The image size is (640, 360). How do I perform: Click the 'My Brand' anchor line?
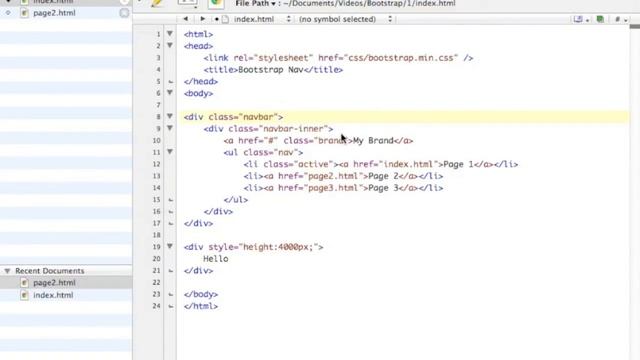(318, 141)
